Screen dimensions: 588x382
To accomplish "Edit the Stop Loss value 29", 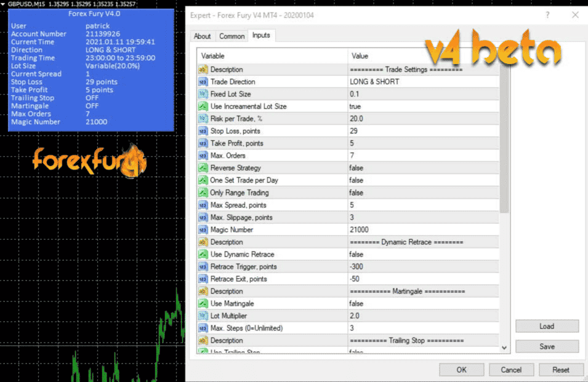I will point(424,131).
